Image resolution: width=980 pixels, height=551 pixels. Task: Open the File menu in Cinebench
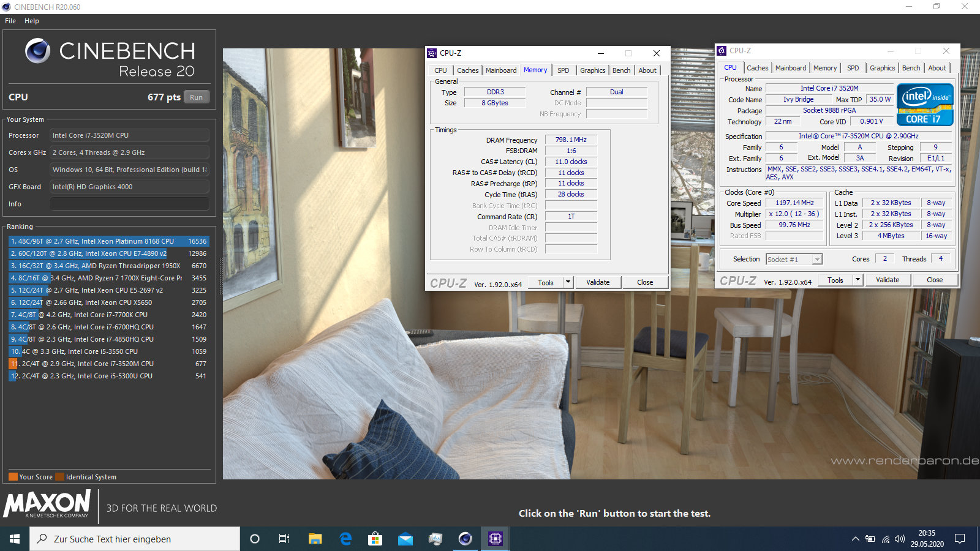(10, 21)
